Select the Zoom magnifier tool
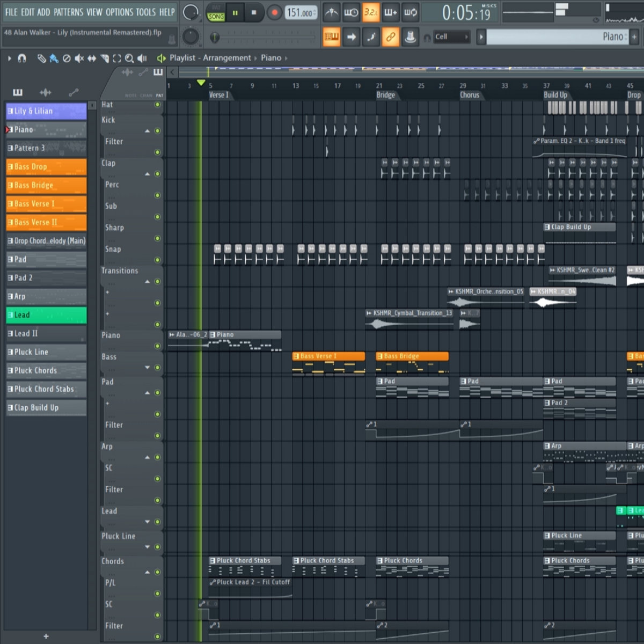Screen dimensions: 644x644 point(129,58)
